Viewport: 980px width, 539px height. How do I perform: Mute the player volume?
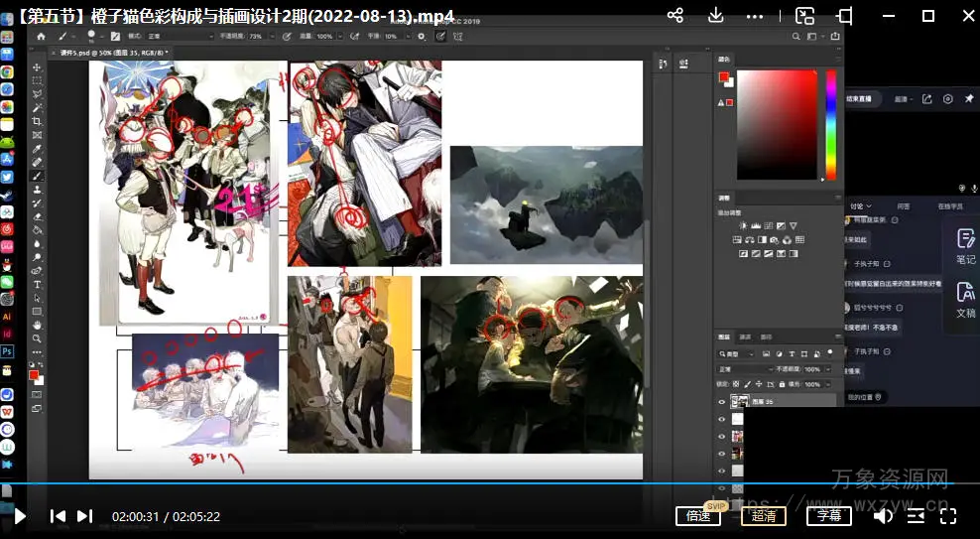[x=883, y=515]
